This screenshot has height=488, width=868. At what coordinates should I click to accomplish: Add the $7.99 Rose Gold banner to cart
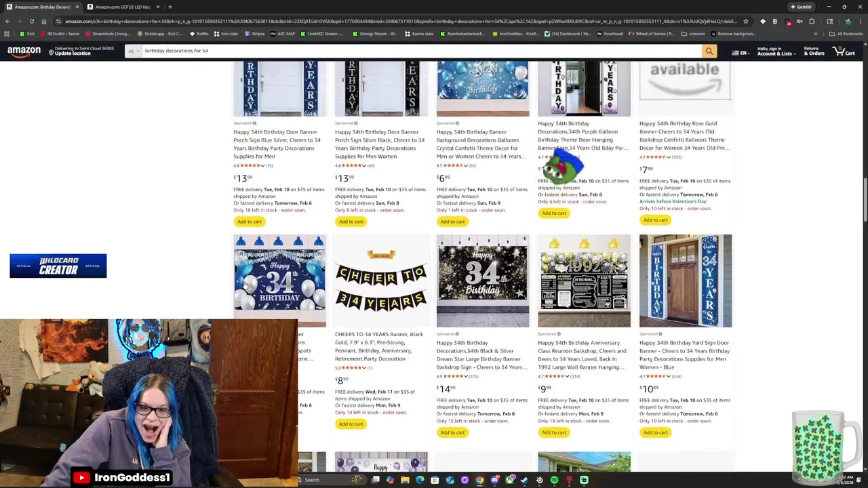point(655,220)
